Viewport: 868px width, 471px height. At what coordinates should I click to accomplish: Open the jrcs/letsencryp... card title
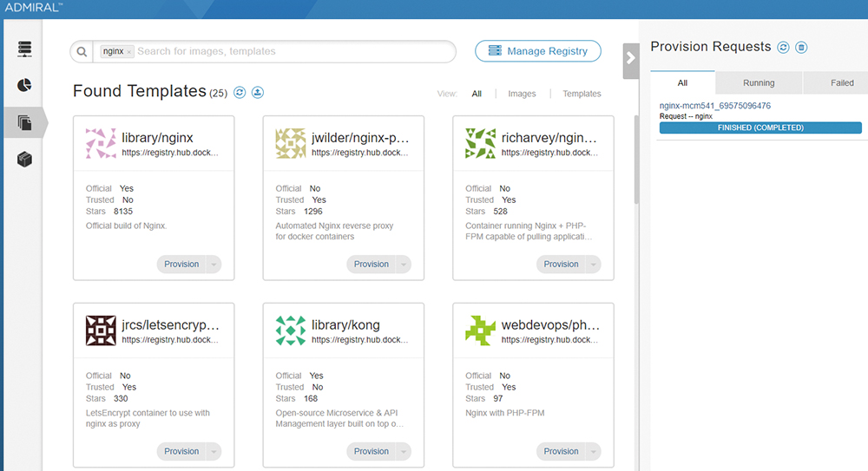coord(170,325)
